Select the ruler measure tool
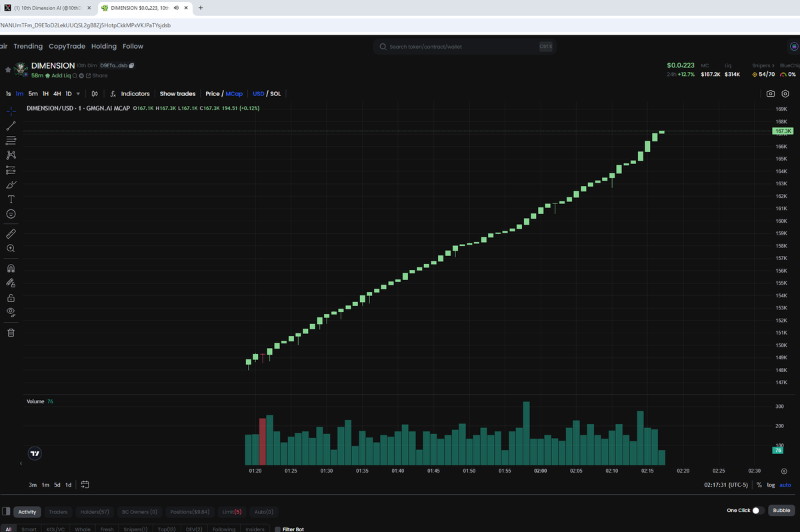 (11, 233)
